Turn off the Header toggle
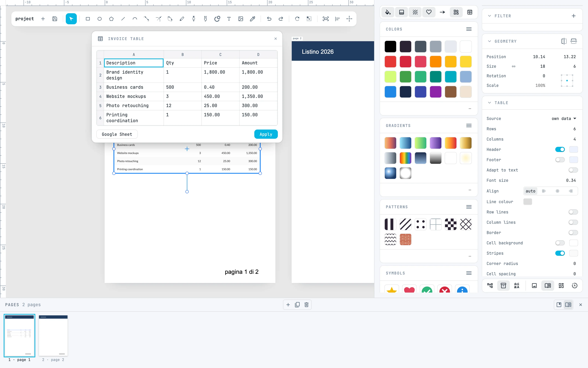The image size is (588, 368). (x=560, y=149)
